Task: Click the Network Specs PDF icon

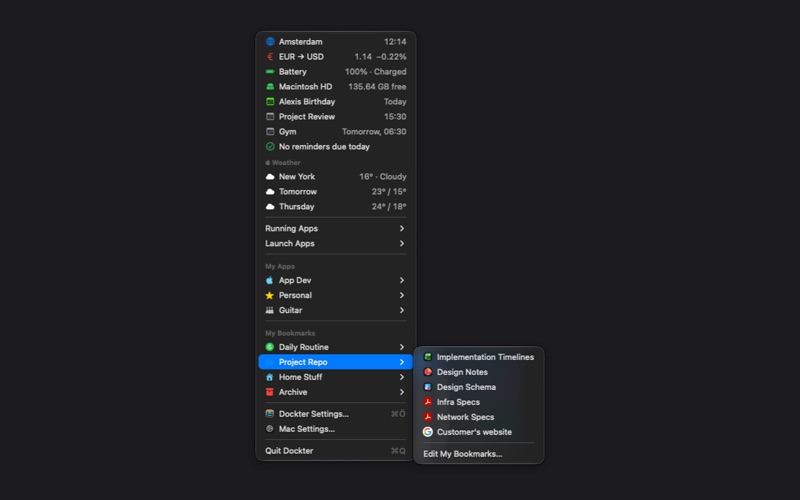Action: (x=428, y=417)
